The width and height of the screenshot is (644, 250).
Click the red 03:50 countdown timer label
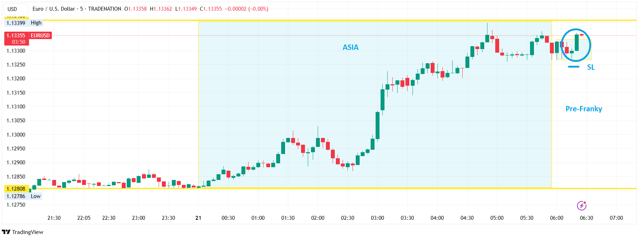pyautogui.click(x=18, y=42)
